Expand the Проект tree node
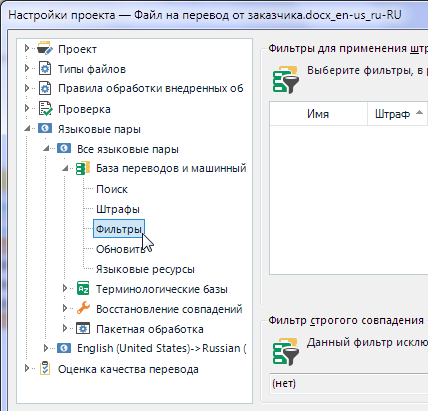 pos(27,49)
